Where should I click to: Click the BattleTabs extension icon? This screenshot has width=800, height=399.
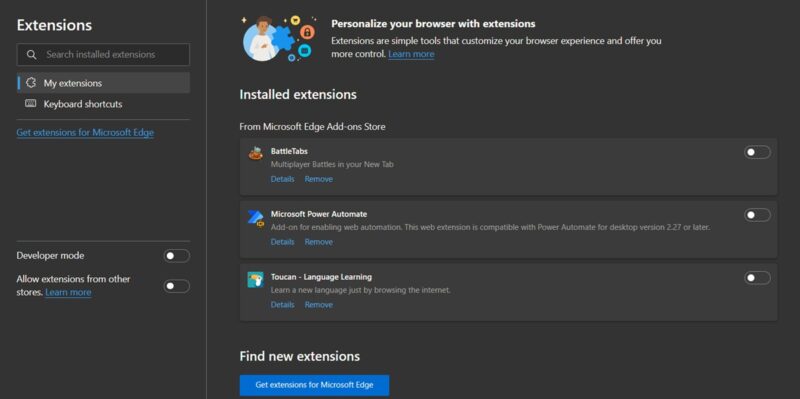[256, 154]
